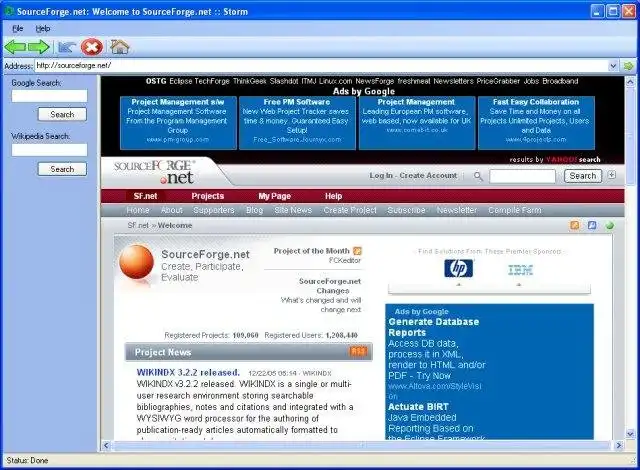Open the ThinkGeek link in top bar
Screen dimensions: 640x470
click(249, 81)
